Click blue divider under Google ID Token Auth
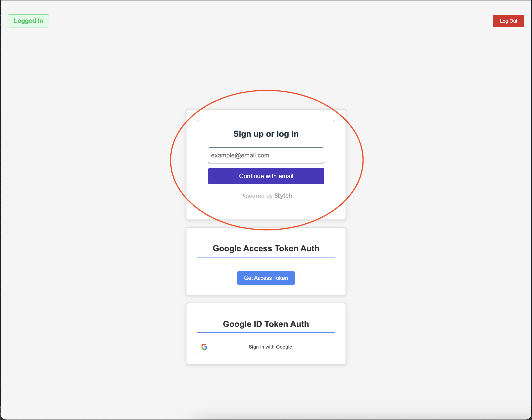Viewport: 532px width, 420px height. pos(266,333)
